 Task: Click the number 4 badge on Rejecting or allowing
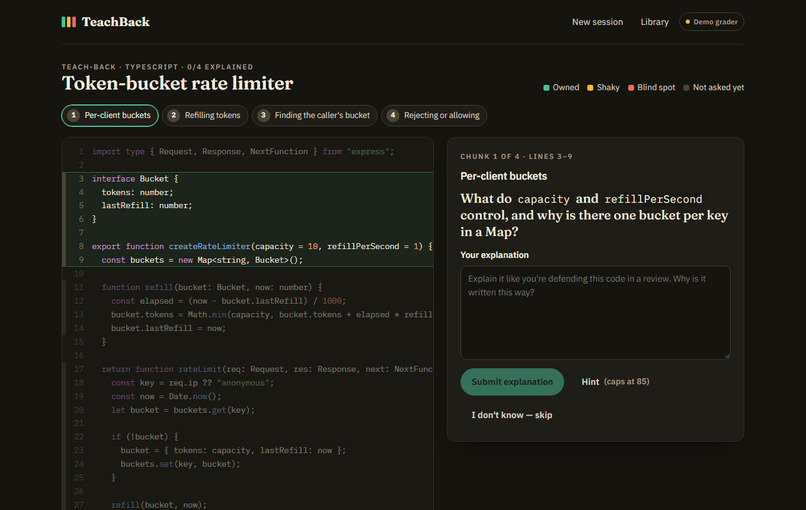click(x=393, y=115)
